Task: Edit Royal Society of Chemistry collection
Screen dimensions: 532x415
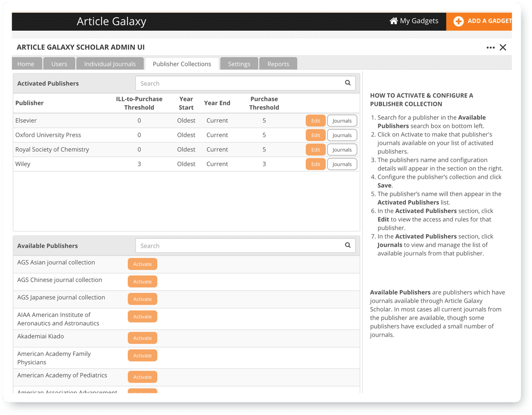Action: [316, 150]
